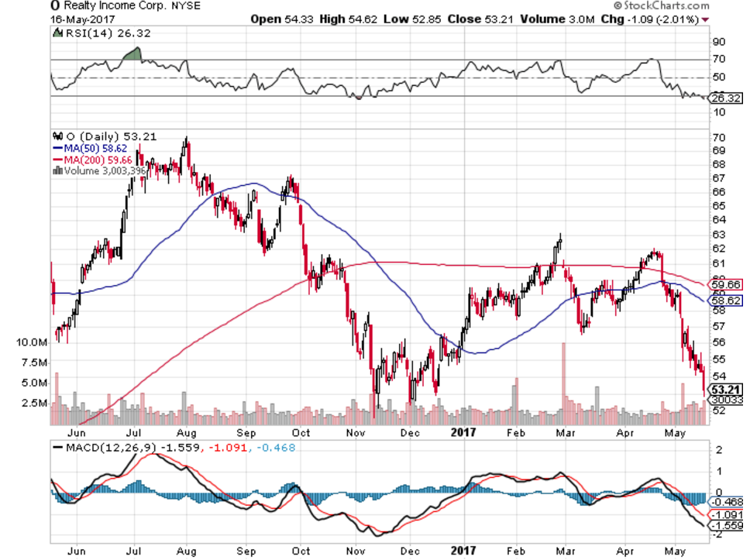The image size is (750, 560).
Task: Click the green overbought RSI peak area
Action: tap(133, 53)
